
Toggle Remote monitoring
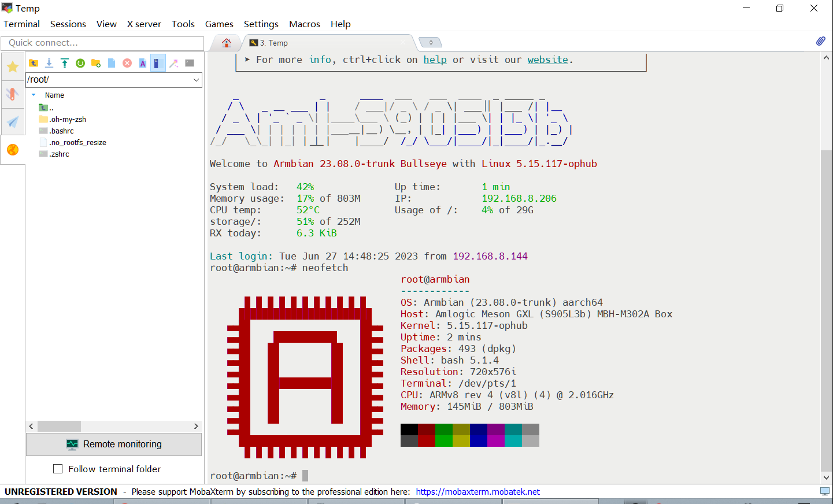(113, 444)
